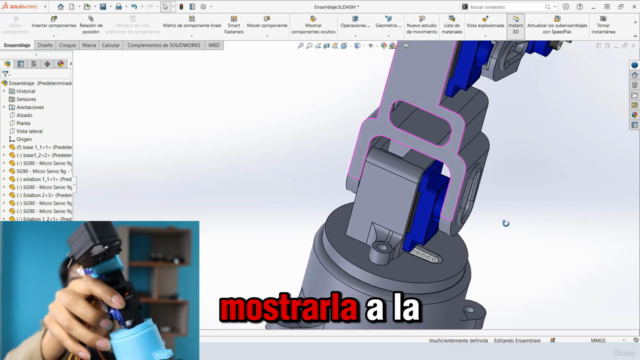The image size is (640, 360).
Task: Start Nuevo estudio de movimiento
Action: pos(422,25)
